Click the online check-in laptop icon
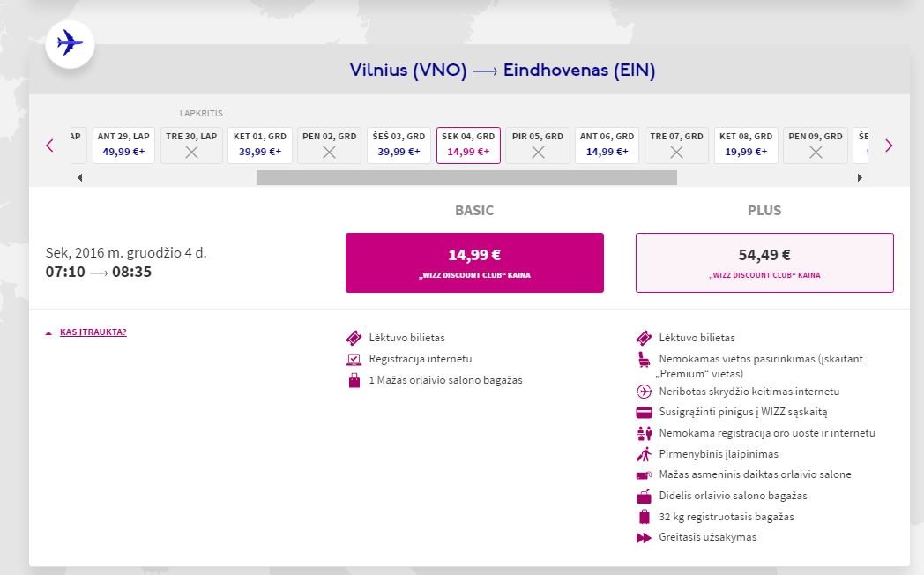924x575 pixels. [x=354, y=360]
